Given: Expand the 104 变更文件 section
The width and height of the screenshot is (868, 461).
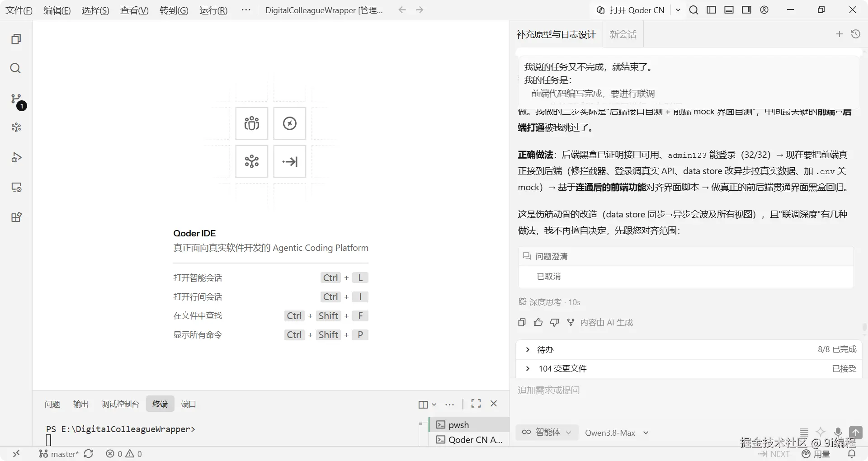Looking at the screenshot, I should click(689, 368).
